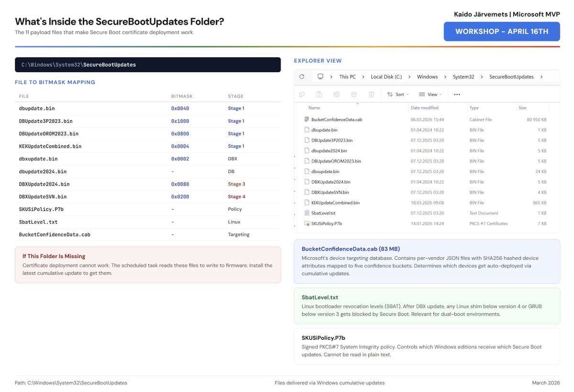The image size is (574, 392).
Task: Click KEKUpdateCombined.bin in the bitmask mapping table
Action: pos(50,146)
